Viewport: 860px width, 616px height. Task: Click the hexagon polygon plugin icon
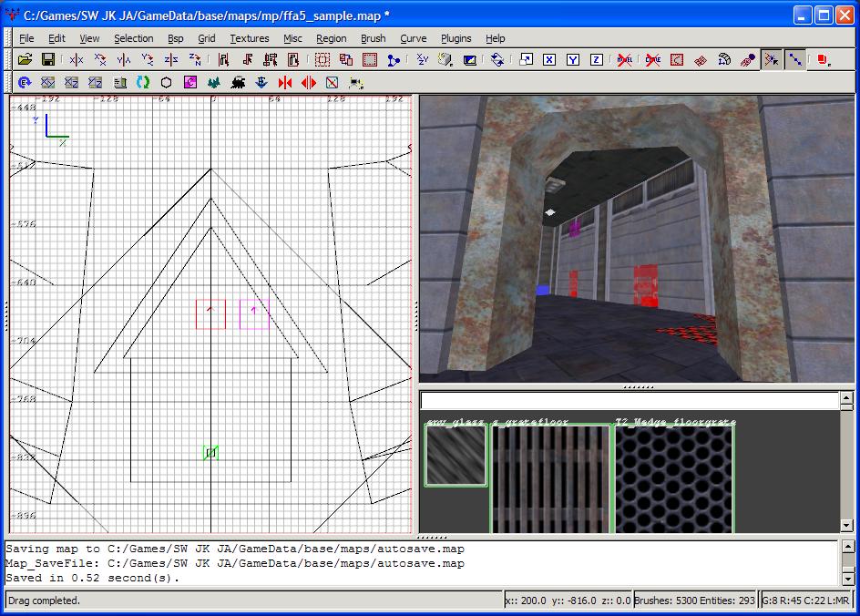166,83
